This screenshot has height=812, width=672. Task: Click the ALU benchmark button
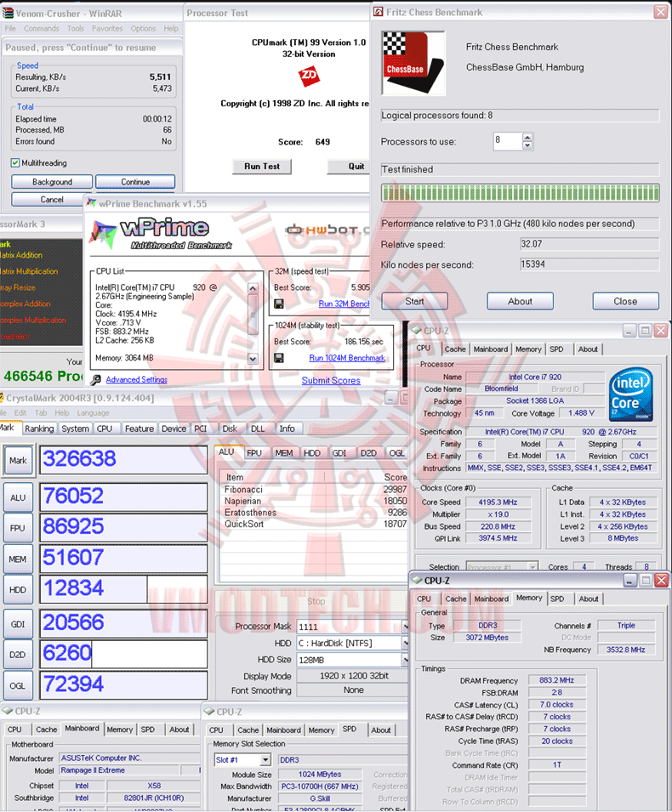[18, 497]
